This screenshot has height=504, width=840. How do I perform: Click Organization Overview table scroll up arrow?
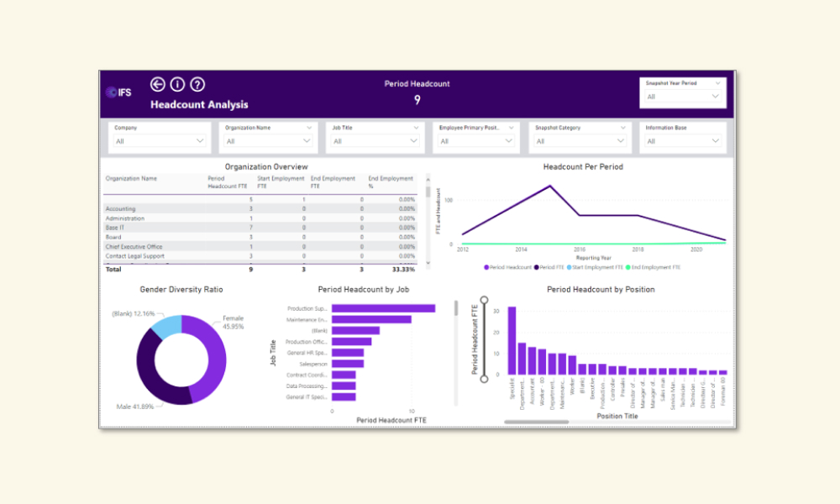coord(428,179)
